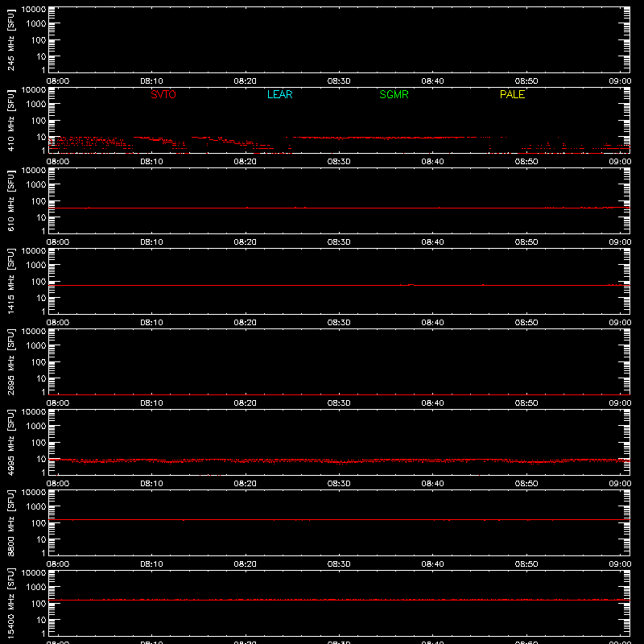Click the 10 tick label on the 4995 MHz panel
Viewport: 644px width, 644px height.
[41, 459]
